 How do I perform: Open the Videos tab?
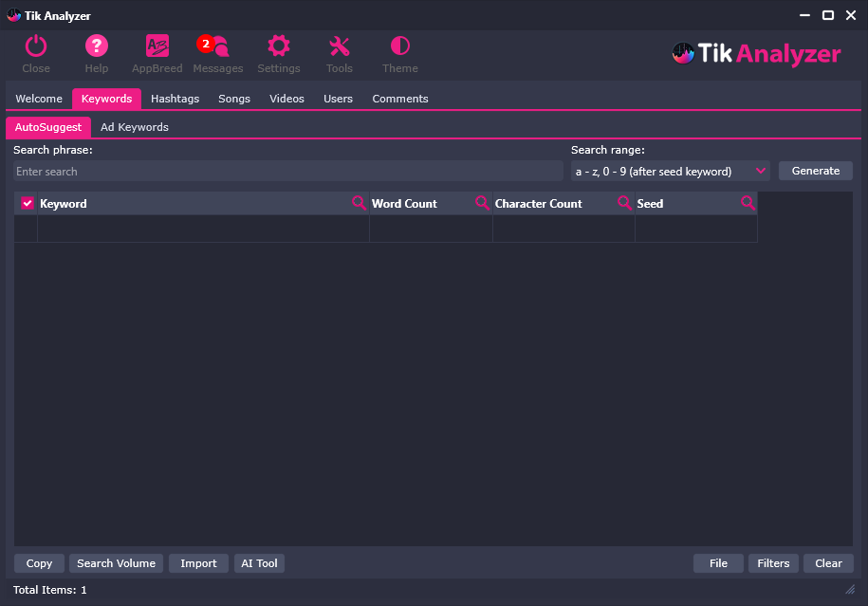tap(286, 99)
